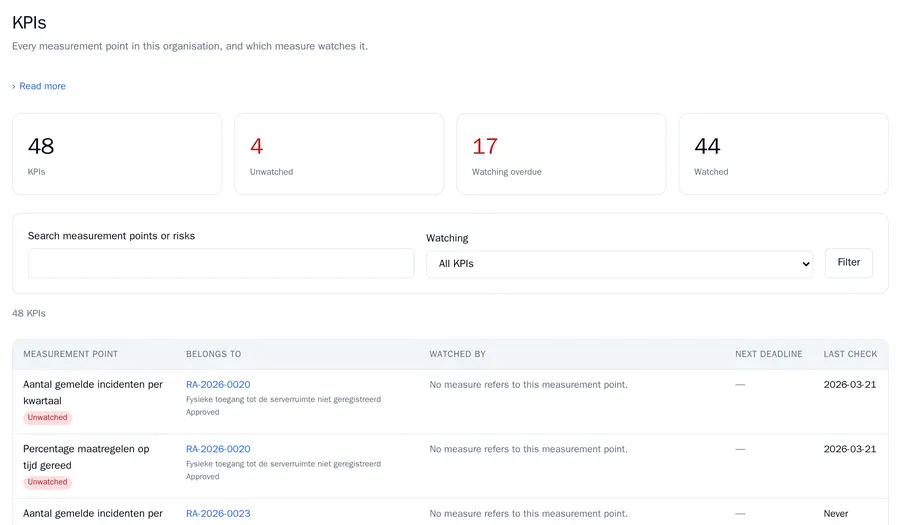The image size is (900, 525).
Task: Click 'Percentage maatregelen op tijd gereed' measurement point
Action: pos(86,457)
